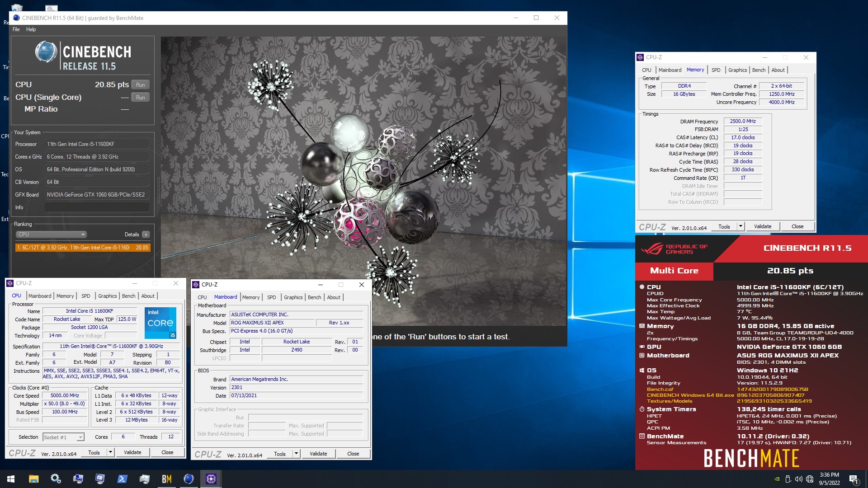Open PowerShell from the taskbar
Viewport: 868px width, 488px height.
(x=123, y=479)
